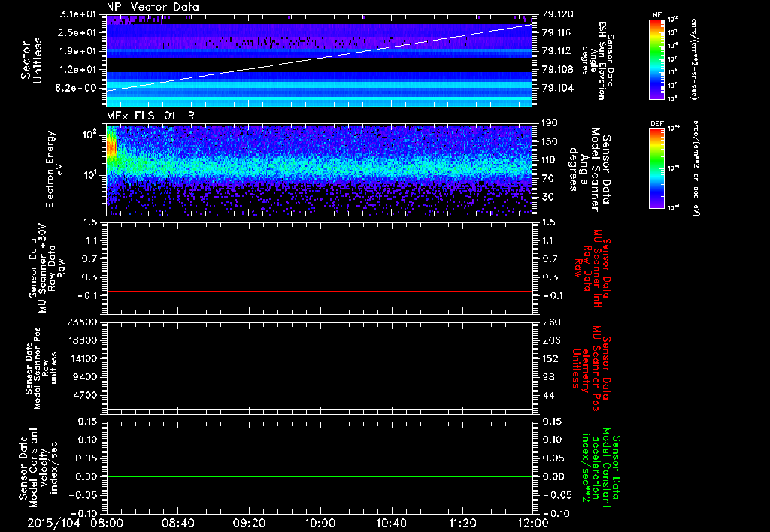The height and width of the screenshot is (532, 770).
Task: Click the 11:20 time tick label
Action: point(462,523)
